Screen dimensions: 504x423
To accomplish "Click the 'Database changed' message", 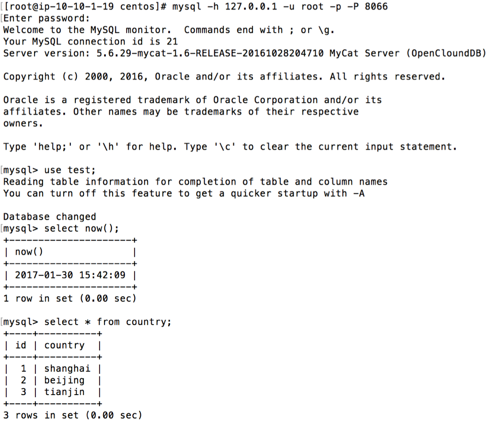I will click(x=50, y=217).
